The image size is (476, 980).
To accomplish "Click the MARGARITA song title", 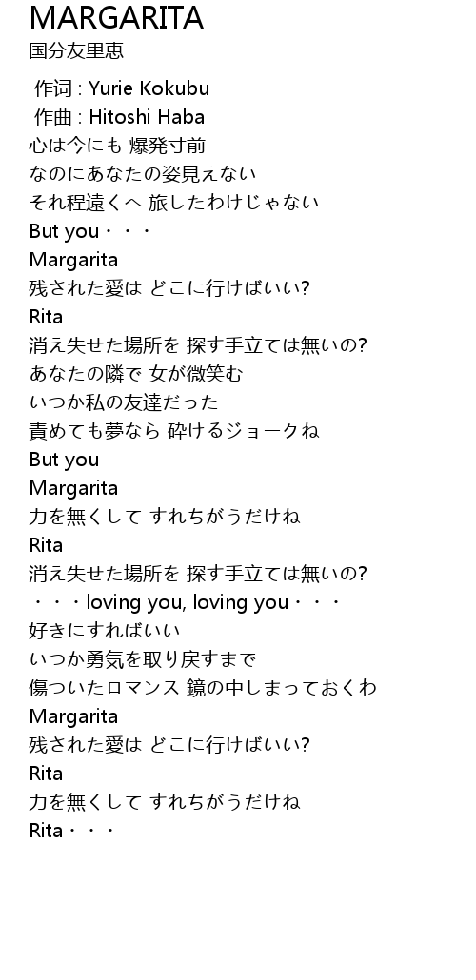I will click(x=116, y=17).
